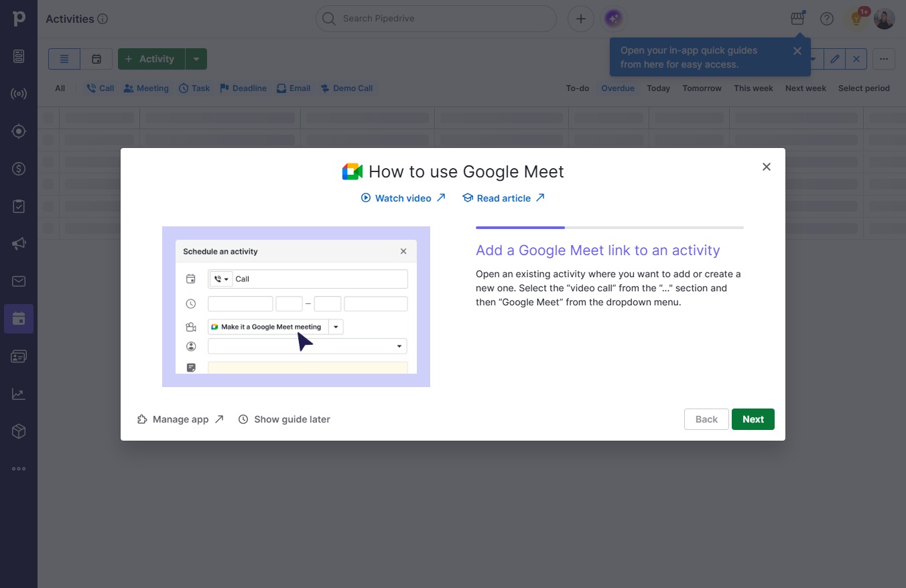
Task: Open the Watch video link
Action: [x=403, y=198]
